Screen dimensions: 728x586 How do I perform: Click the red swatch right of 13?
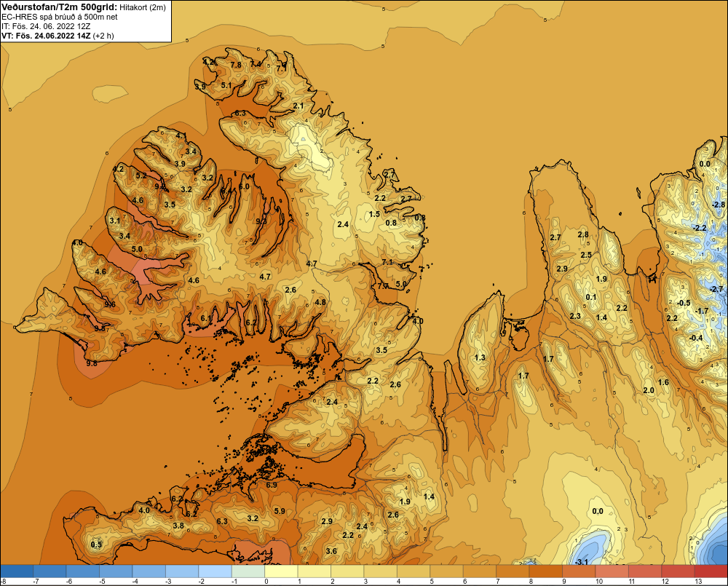[711, 571]
